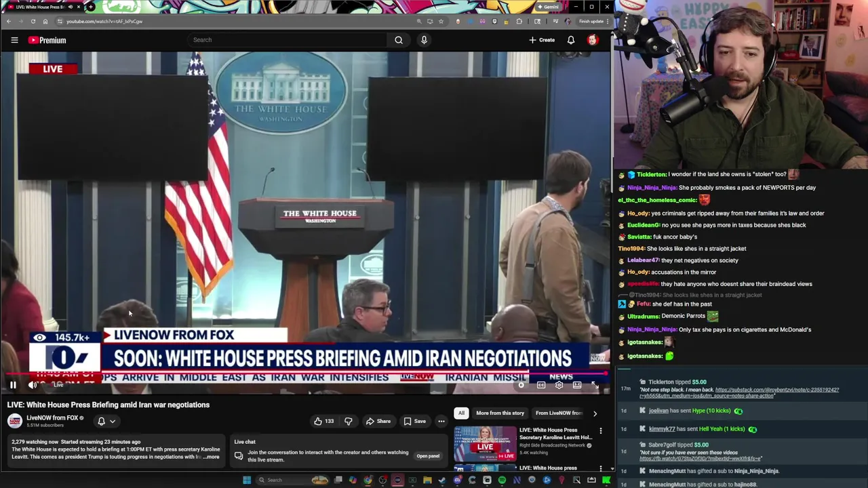The width and height of the screenshot is (868, 488).
Task: Open Chrome from the taskbar
Action: point(368,480)
